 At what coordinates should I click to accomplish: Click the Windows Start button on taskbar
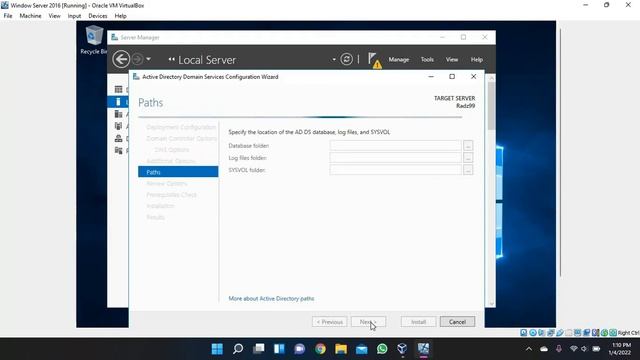(217, 349)
